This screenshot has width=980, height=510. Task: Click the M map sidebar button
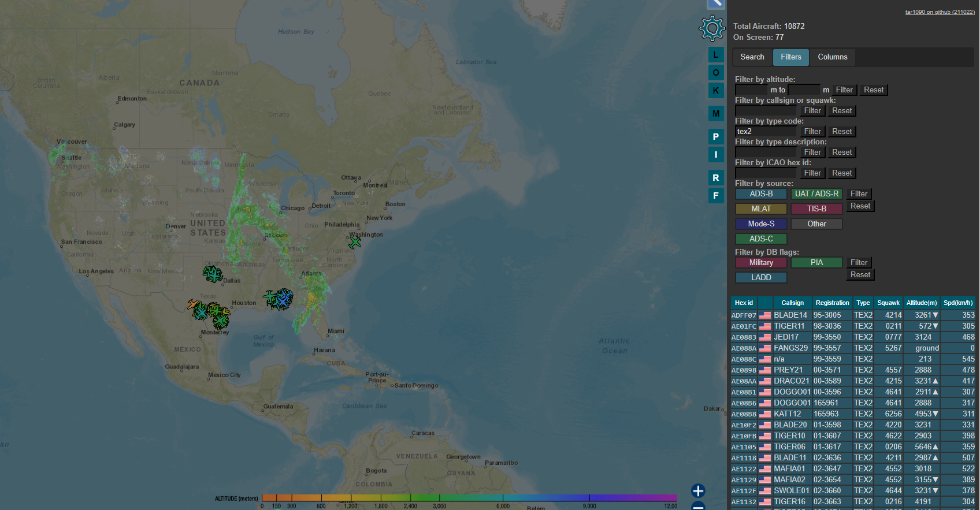click(716, 114)
